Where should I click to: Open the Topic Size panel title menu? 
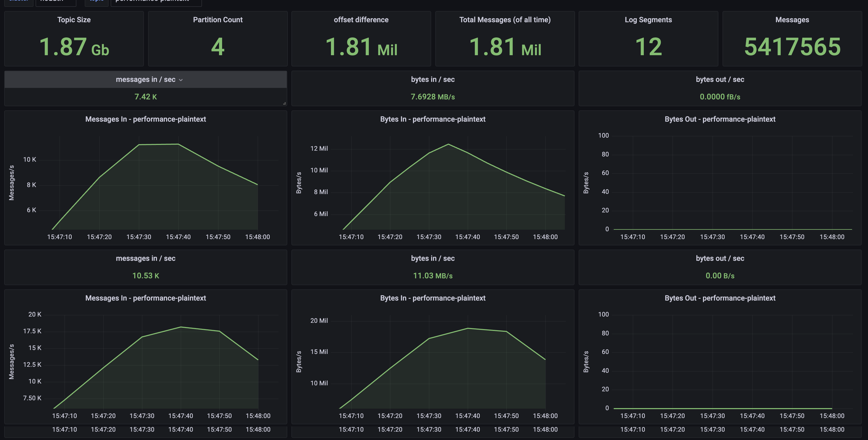coord(74,20)
